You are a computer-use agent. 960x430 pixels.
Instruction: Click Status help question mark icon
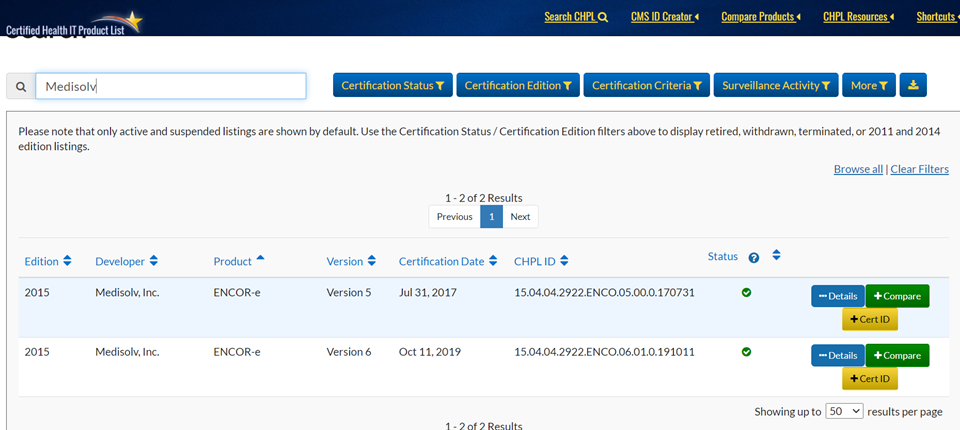(754, 258)
